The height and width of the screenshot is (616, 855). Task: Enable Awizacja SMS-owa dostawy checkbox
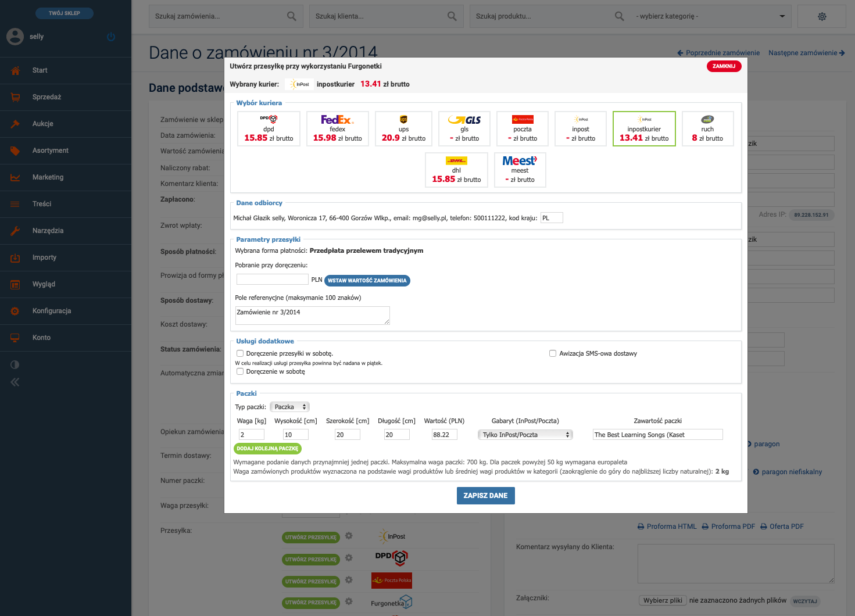coord(553,353)
